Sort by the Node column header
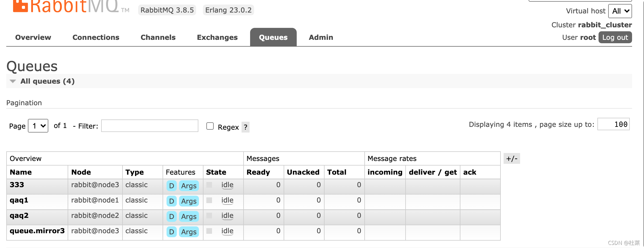 pyautogui.click(x=81, y=172)
